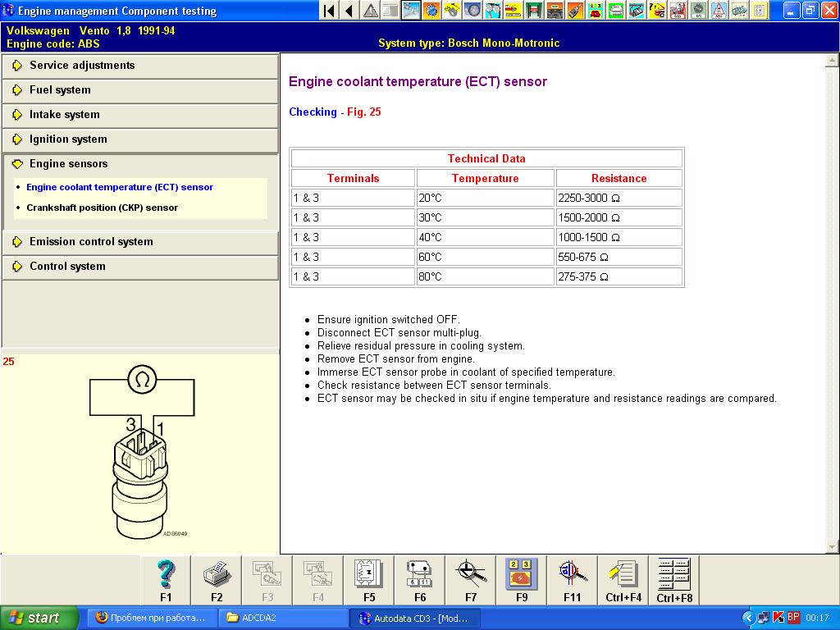Viewport: 840px width, 630px height.
Task: Click the Windows start button
Action: click(39, 618)
